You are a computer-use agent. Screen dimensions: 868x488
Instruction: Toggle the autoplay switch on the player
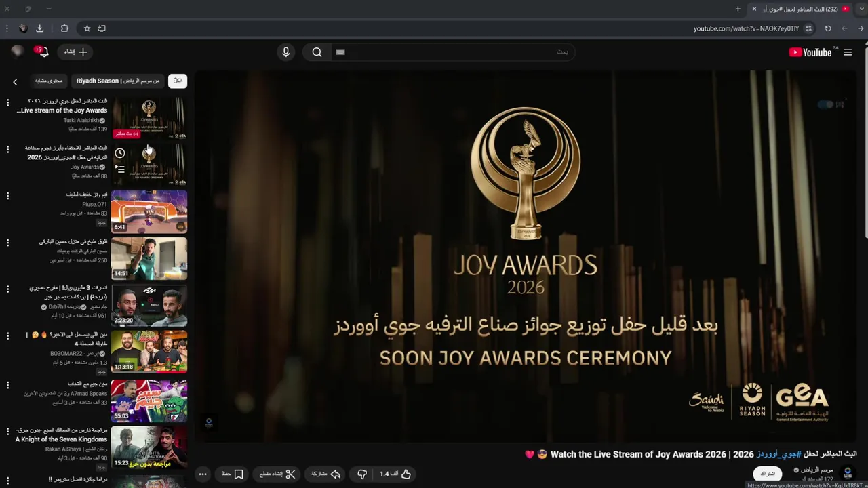coord(825,104)
